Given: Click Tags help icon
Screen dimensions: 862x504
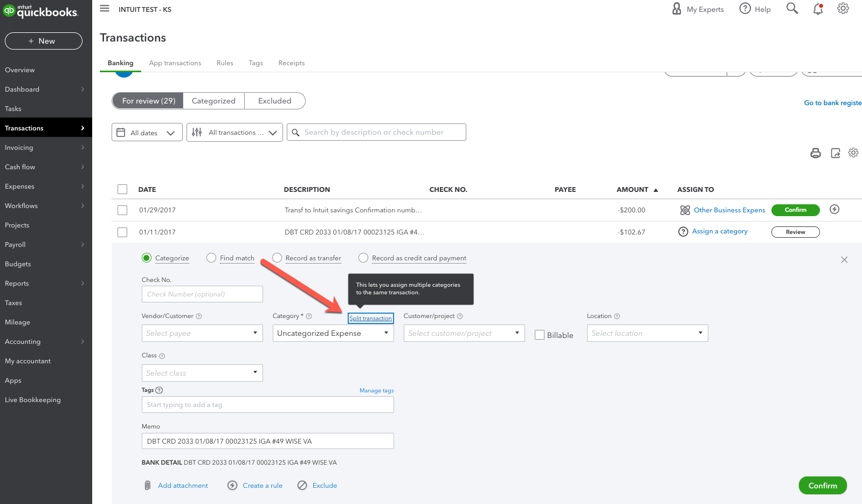Looking at the screenshot, I should coord(159,390).
